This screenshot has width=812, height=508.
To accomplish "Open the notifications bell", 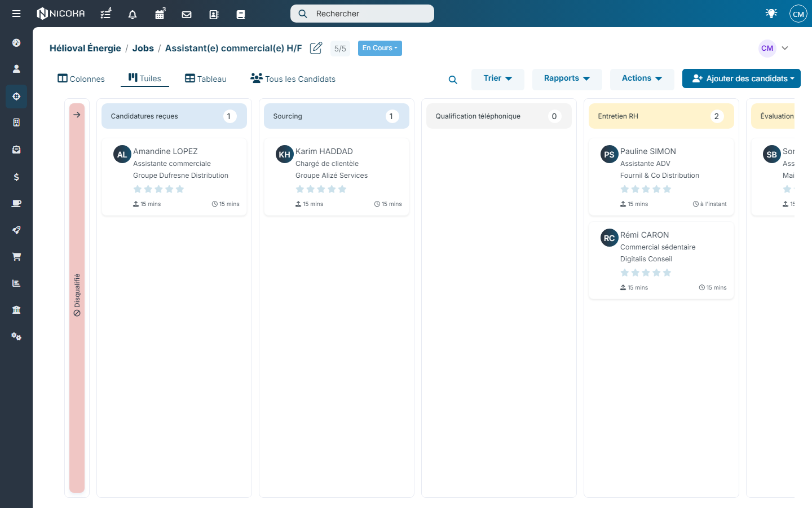I will pos(133,15).
